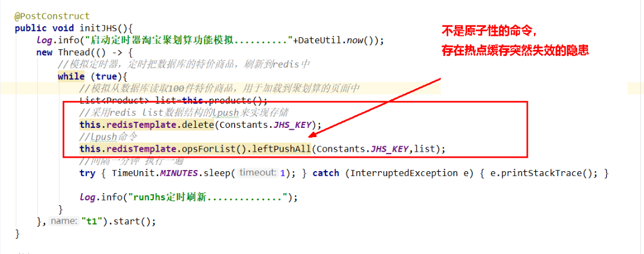Click the "t1" thread name string

[91, 222]
